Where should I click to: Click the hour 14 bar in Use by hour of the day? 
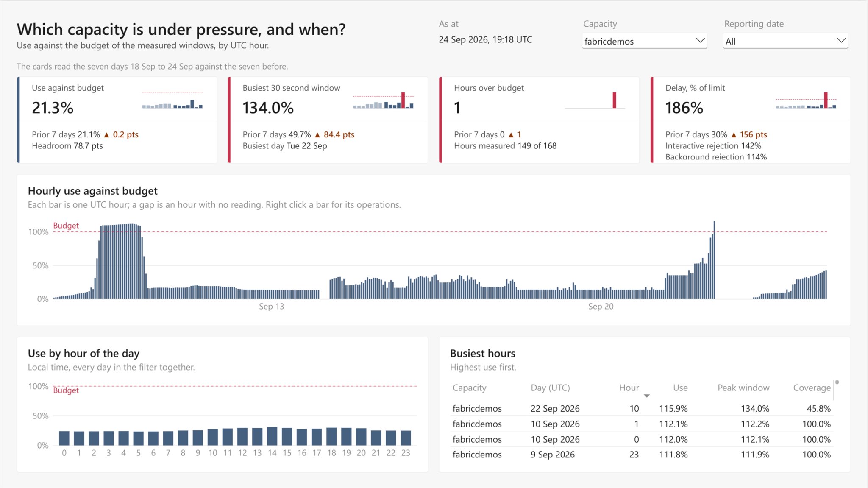(272, 436)
